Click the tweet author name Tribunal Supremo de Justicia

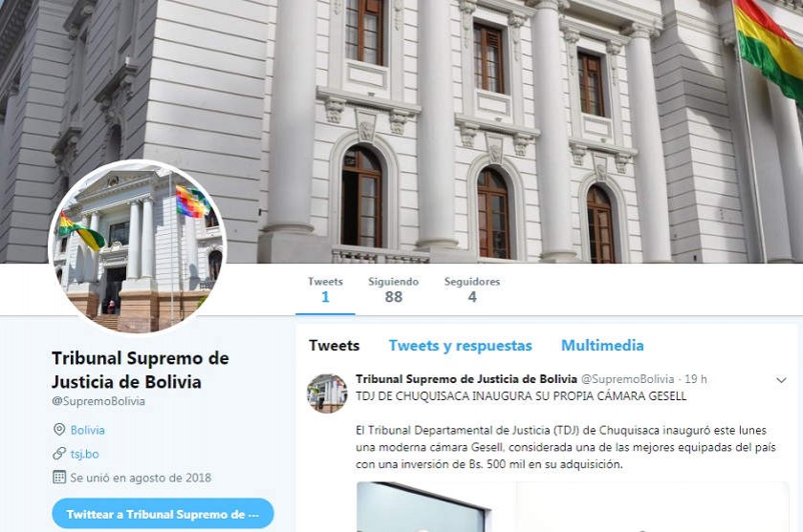tap(467, 379)
